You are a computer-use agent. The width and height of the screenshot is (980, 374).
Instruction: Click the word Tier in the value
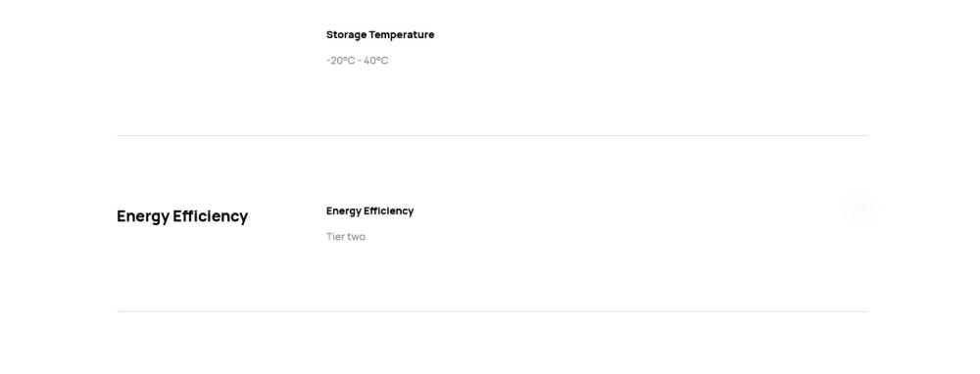point(335,237)
